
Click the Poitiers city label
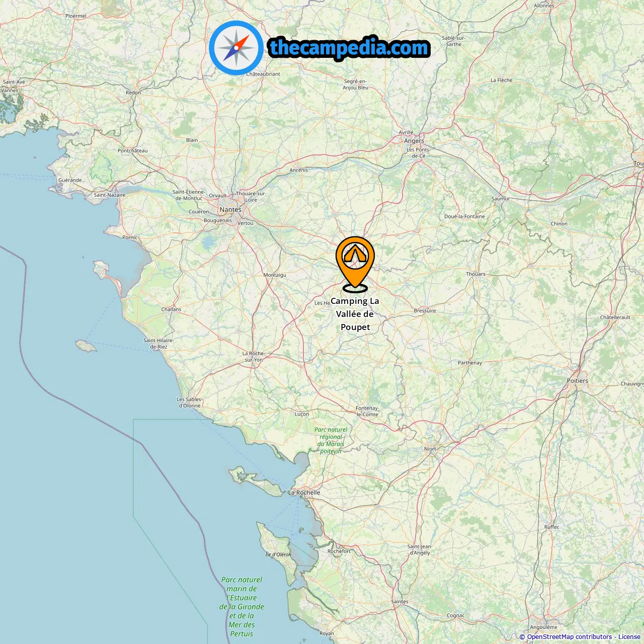(578, 381)
